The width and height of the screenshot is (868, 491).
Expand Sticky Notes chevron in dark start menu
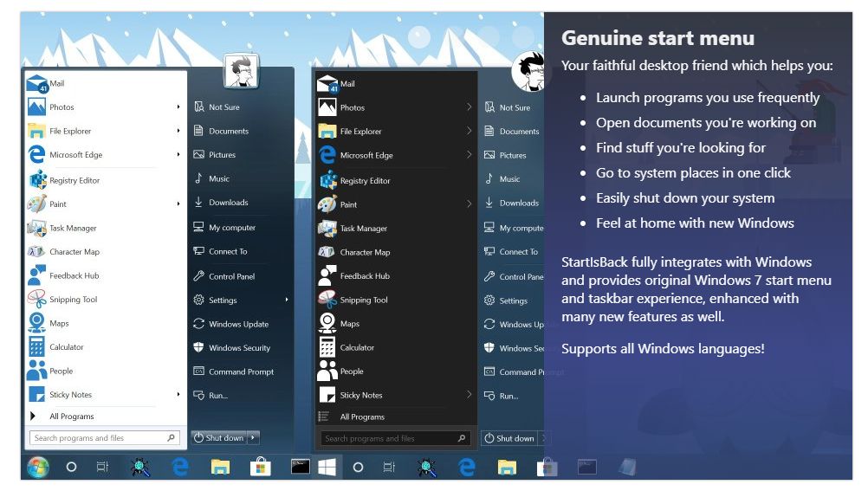tap(469, 395)
